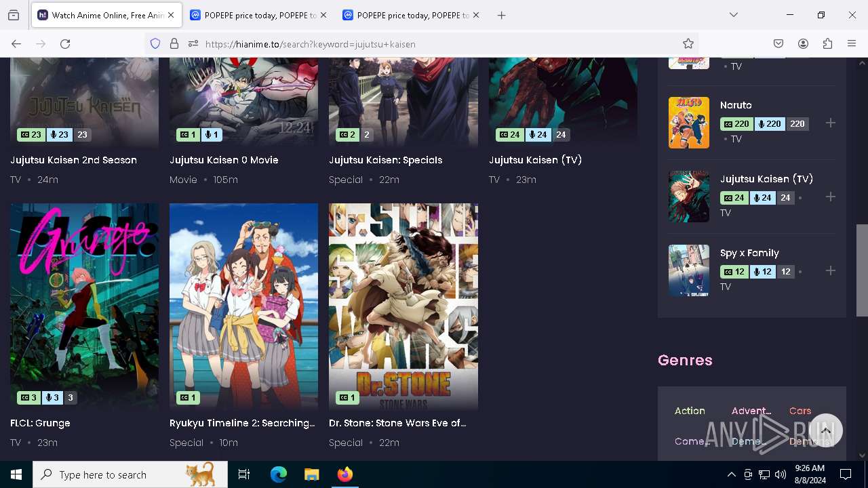Open Jujutsu Kaisen (TV) result title link
The width and height of the screenshot is (868, 488).
(535, 161)
